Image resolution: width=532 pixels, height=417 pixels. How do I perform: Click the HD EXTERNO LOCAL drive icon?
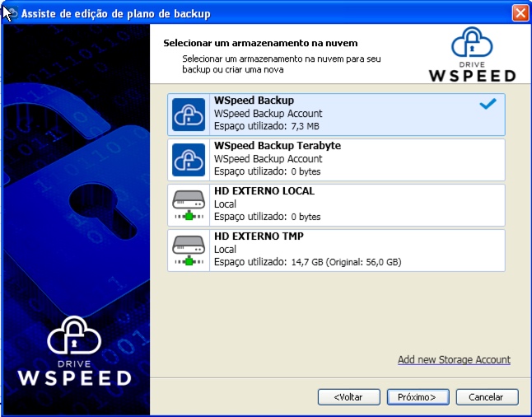pos(189,205)
